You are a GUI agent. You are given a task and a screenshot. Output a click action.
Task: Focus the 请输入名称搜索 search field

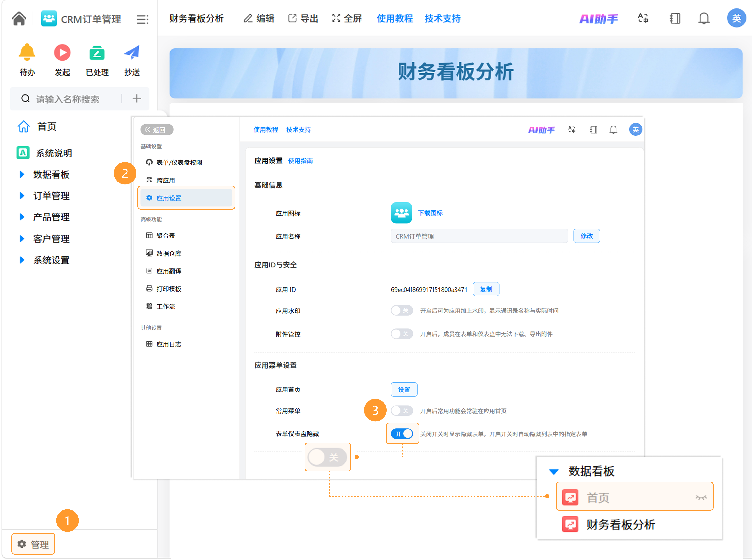[x=68, y=99]
